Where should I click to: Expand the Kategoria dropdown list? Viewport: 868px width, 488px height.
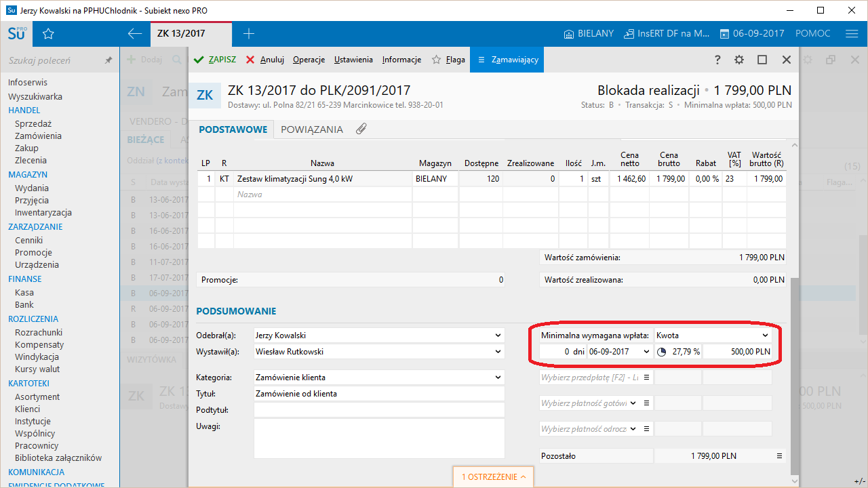tap(498, 378)
